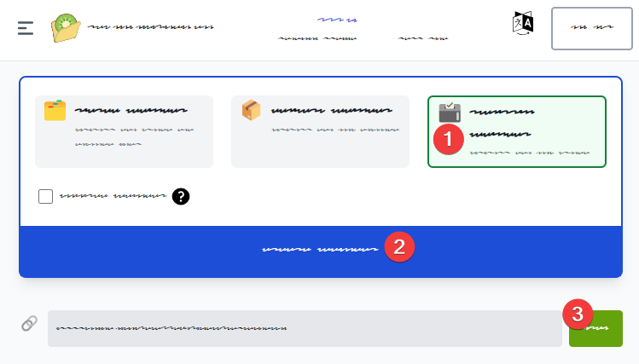Click the site title text beside kiwi logo

pyautogui.click(x=151, y=27)
